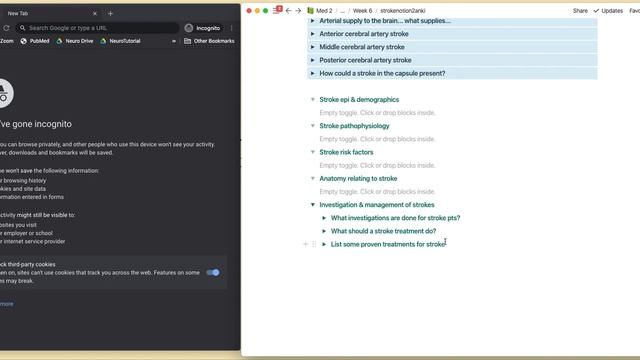Screen dimensions: 640x360
Task: Toggle the Block third-party cookies switch
Action: point(213,272)
